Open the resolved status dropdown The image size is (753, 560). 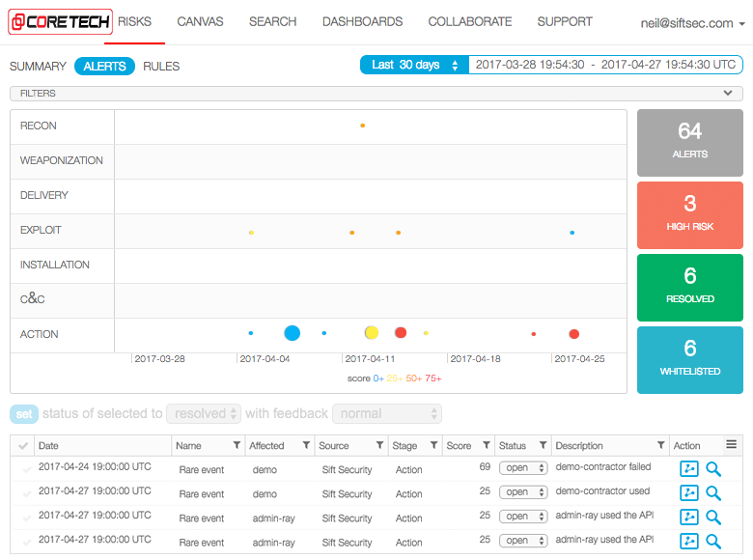(204, 413)
